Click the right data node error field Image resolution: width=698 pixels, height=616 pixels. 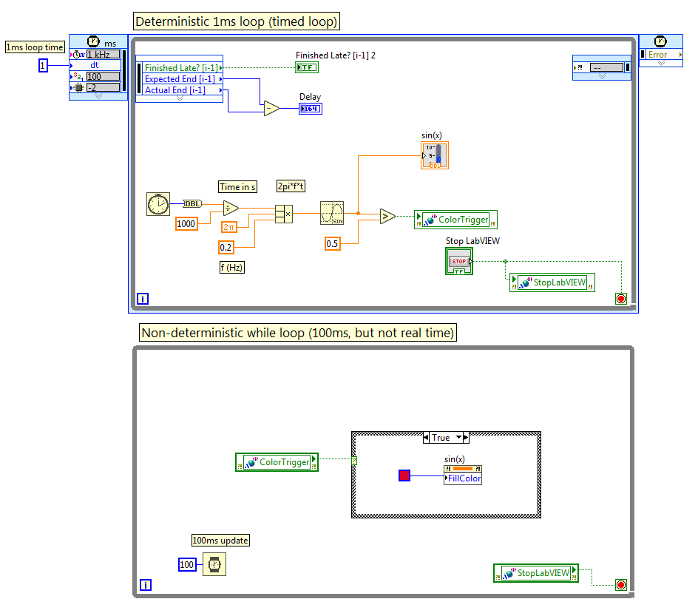pyautogui.click(x=607, y=67)
